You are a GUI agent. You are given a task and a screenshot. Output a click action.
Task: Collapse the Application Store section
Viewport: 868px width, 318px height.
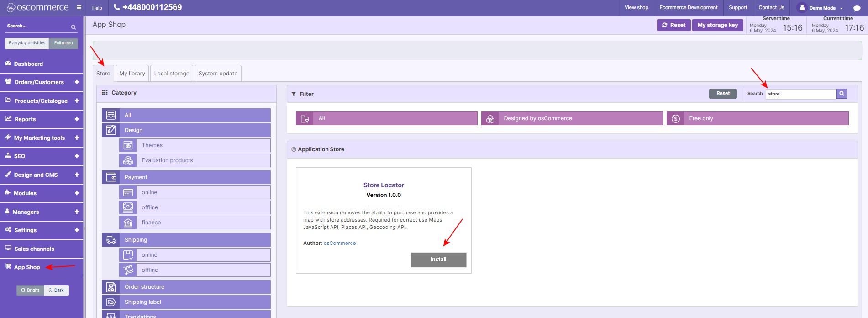pyautogui.click(x=294, y=149)
